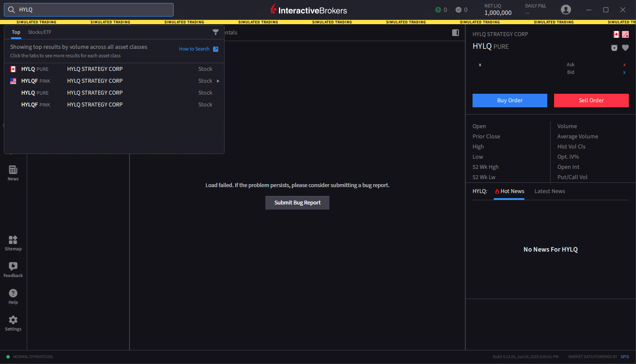Screen dimensions: 636x364
Task: Click the Hist Vol Cls field label
Action: point(571,147)
